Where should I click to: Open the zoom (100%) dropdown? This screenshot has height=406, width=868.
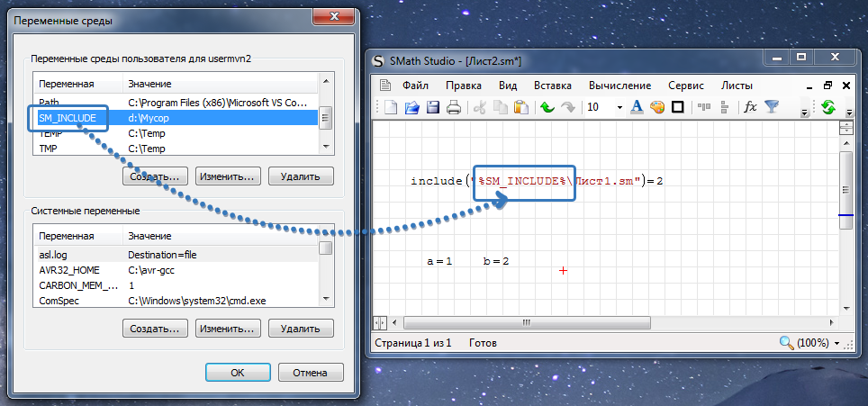pos(838,343)
